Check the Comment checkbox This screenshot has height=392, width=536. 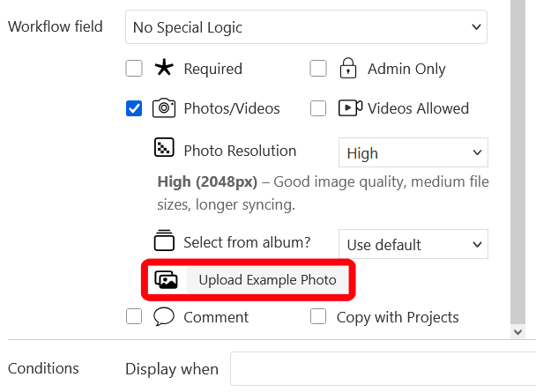click(x=134, y=317)
